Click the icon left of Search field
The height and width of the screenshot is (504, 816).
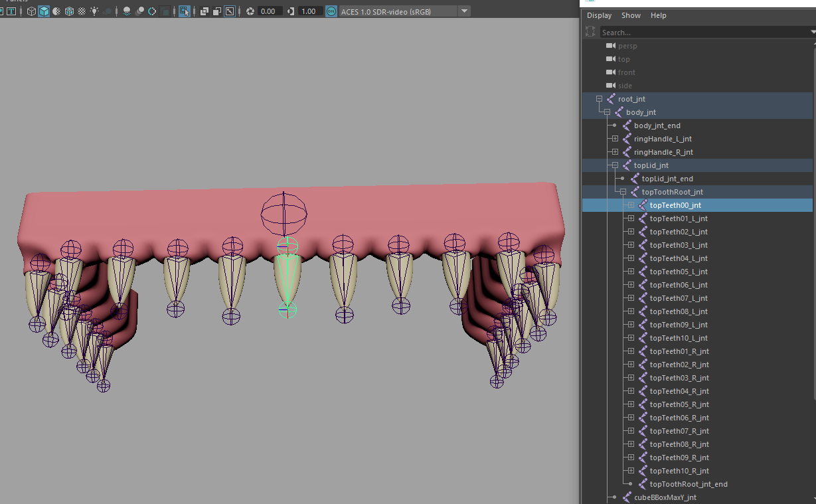pyautogui.click(x=591, y=32)
